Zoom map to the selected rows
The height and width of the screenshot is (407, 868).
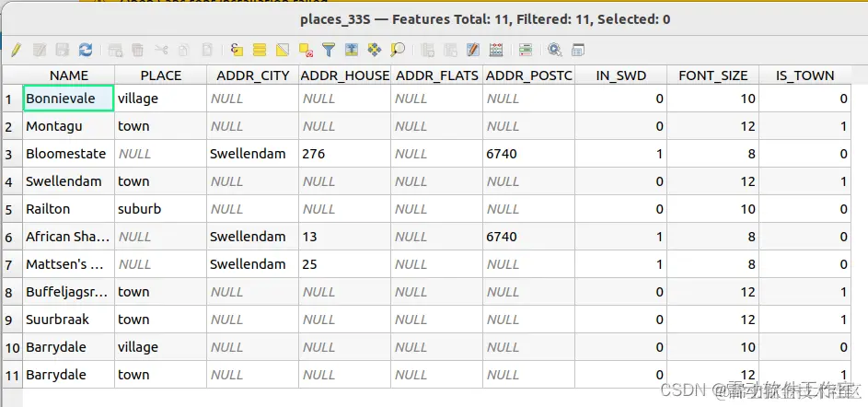[x=398, y=50]
